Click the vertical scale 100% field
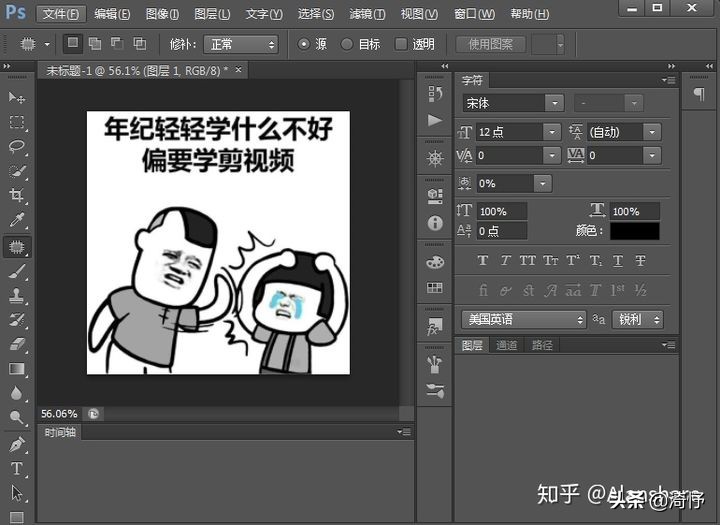The width and height of the screenshot is (720, 525). pyautogui.click(x=501, y=211)
